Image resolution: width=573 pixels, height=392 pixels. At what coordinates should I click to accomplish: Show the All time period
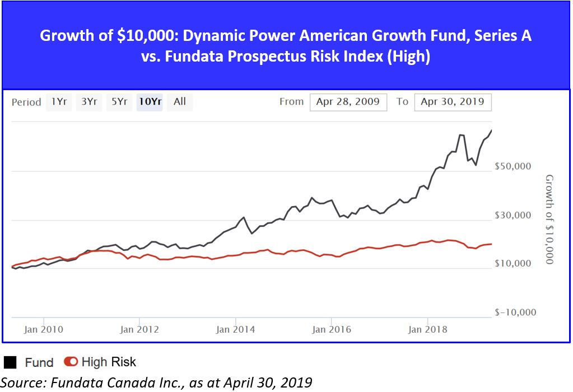(180, 102)
